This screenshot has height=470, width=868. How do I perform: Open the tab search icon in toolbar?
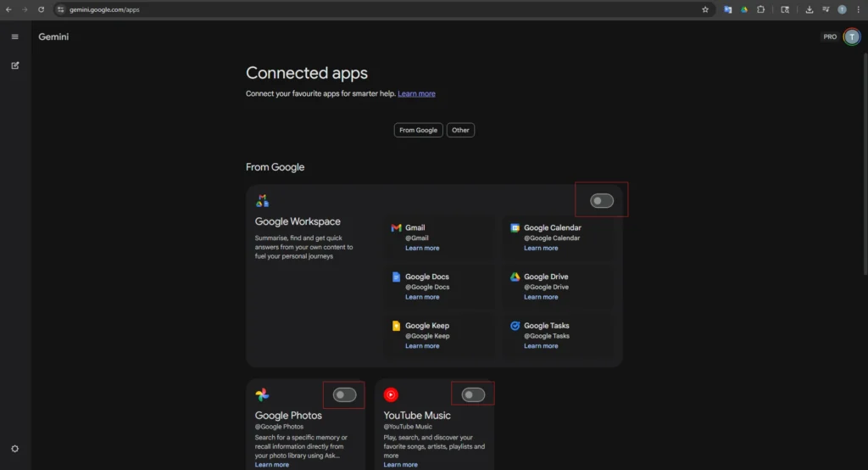point(785,9)
